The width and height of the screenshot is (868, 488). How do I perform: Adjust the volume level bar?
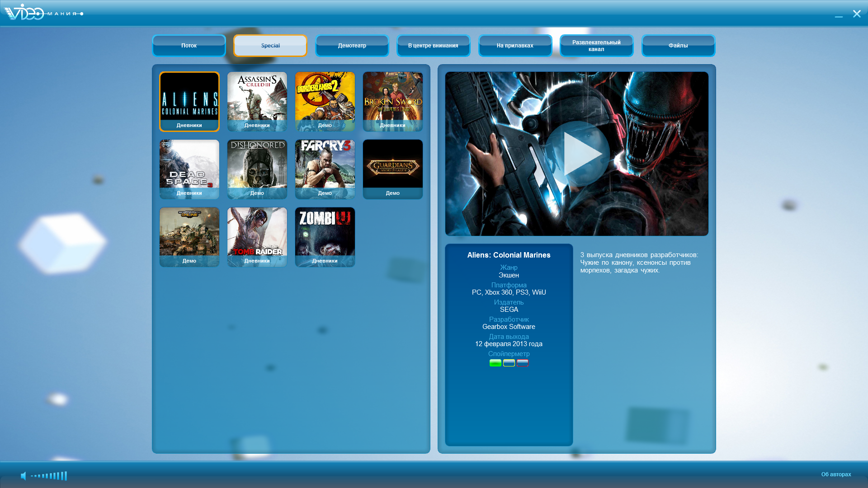point(49,476)
